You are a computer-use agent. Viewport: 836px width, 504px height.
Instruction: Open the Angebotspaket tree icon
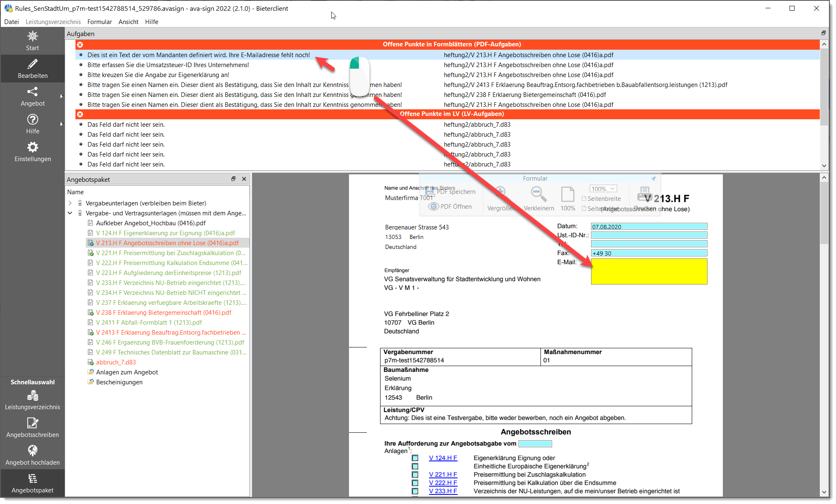click(32, 479)
